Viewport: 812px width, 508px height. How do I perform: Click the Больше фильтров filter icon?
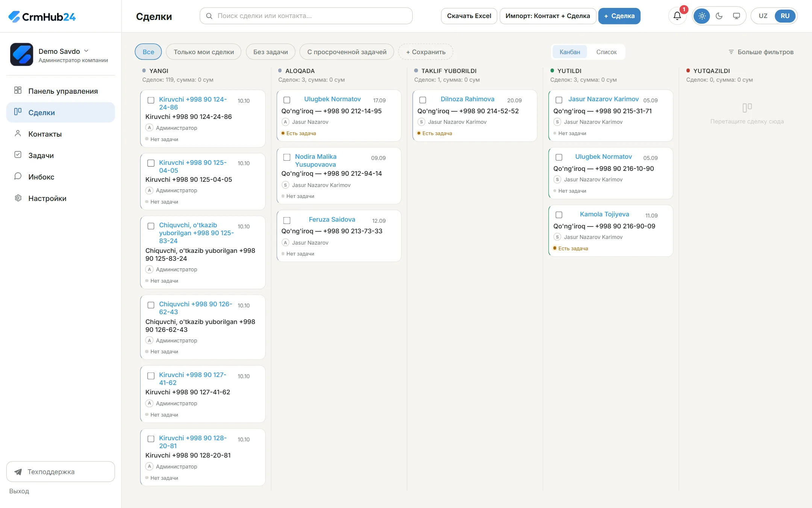click(731, 52)
